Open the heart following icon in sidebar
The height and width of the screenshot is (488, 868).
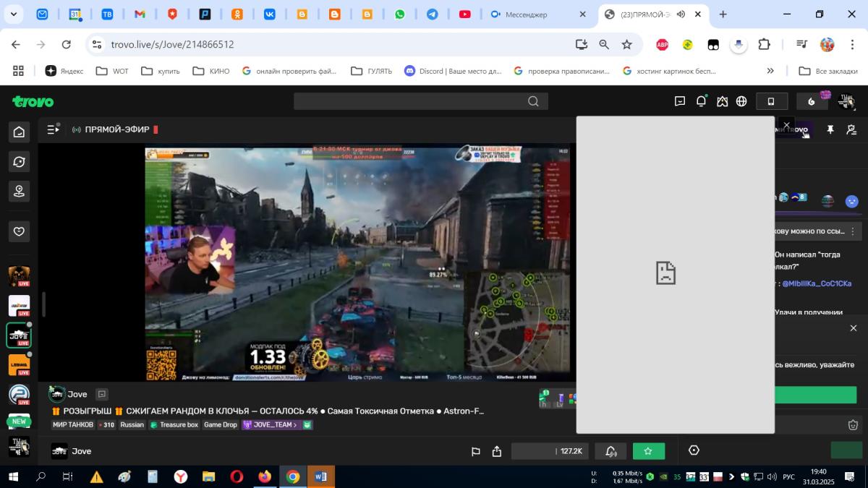(20, 231)
